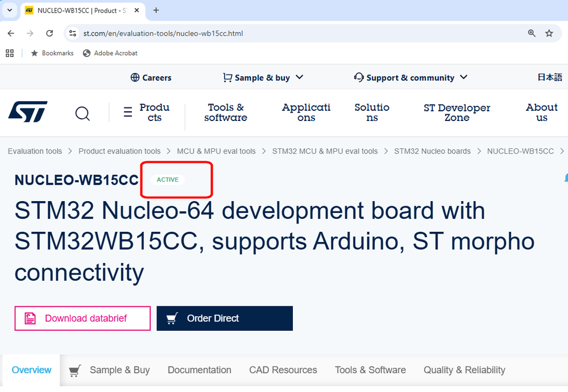568x392 pixels.
Task: Go to Product evaluation tools breadcrumb
Action: [x=119, y=151]
